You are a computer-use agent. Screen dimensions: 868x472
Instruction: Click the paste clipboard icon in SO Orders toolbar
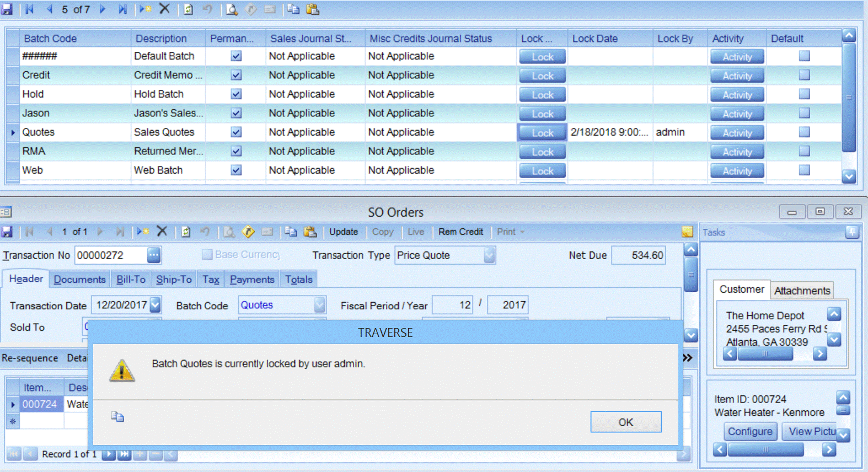[310, 232]
